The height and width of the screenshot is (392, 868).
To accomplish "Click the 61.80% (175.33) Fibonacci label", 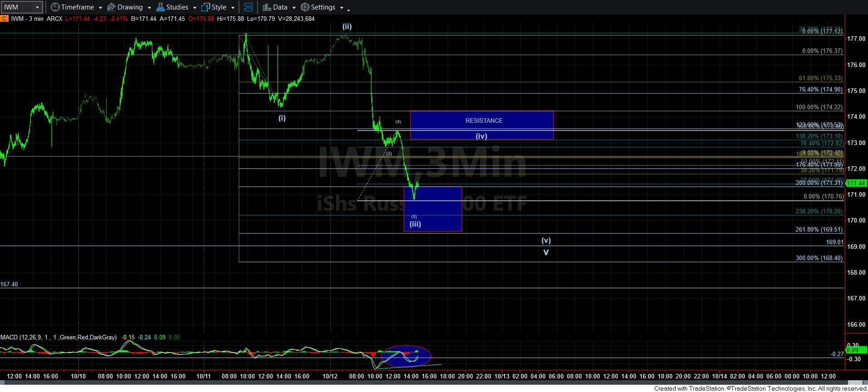I will pos(821,78).
